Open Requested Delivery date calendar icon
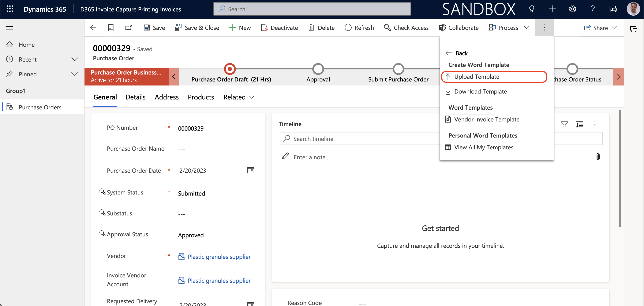Image resolution: width=644 pixels, height=306 pixels. 251,304
